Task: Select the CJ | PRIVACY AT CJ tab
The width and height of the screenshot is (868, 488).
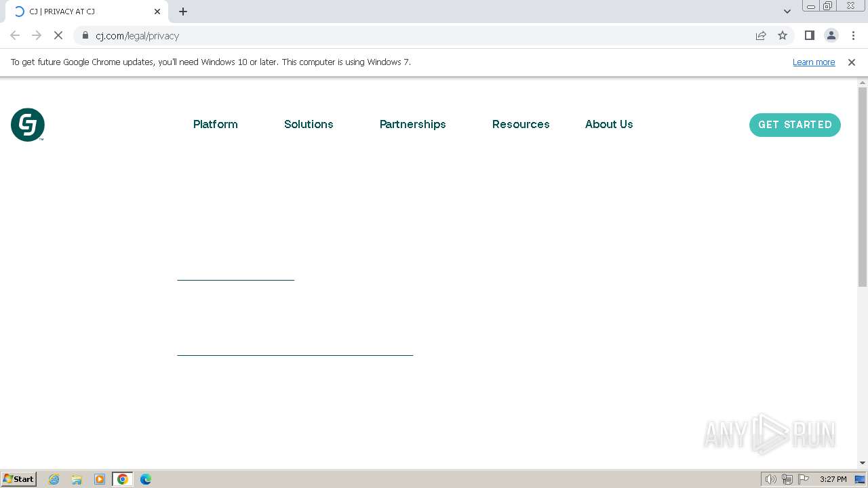Action: pyautogui.click(x=85, y=12)
